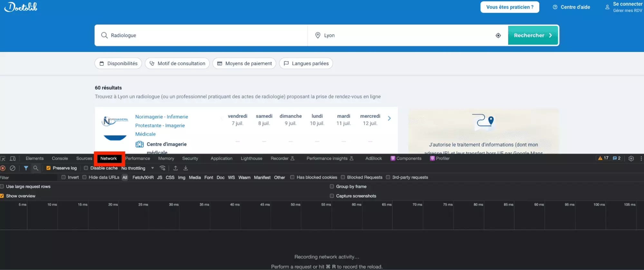Enable the Disable cache checkbox

point(86,168)
